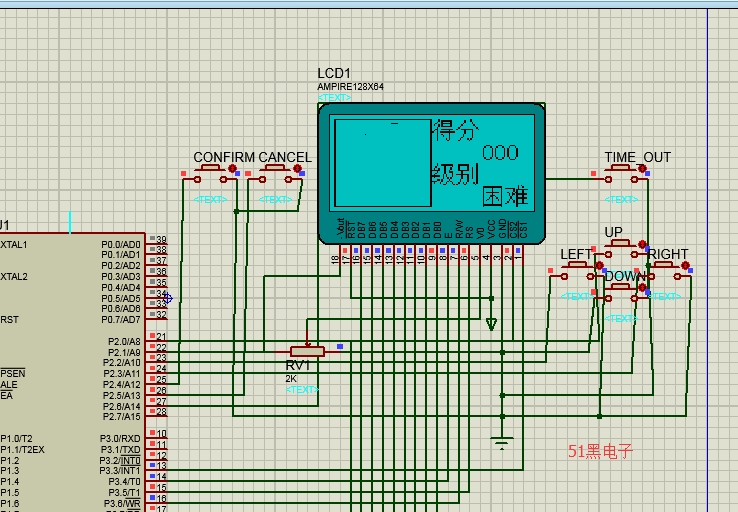Click pin number 21 of U1
Screen dimensions: 738x512
tap(161, 336)
